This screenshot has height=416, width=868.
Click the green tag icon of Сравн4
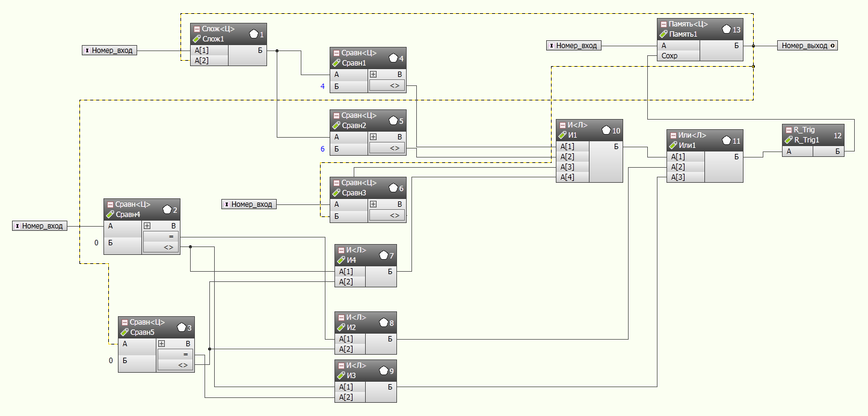coord(110,214)
